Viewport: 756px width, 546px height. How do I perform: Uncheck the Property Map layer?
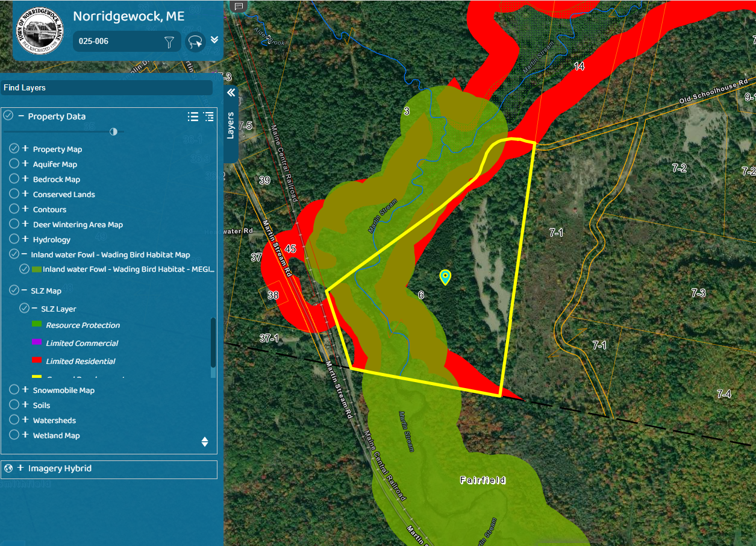(x=14, y=148)
